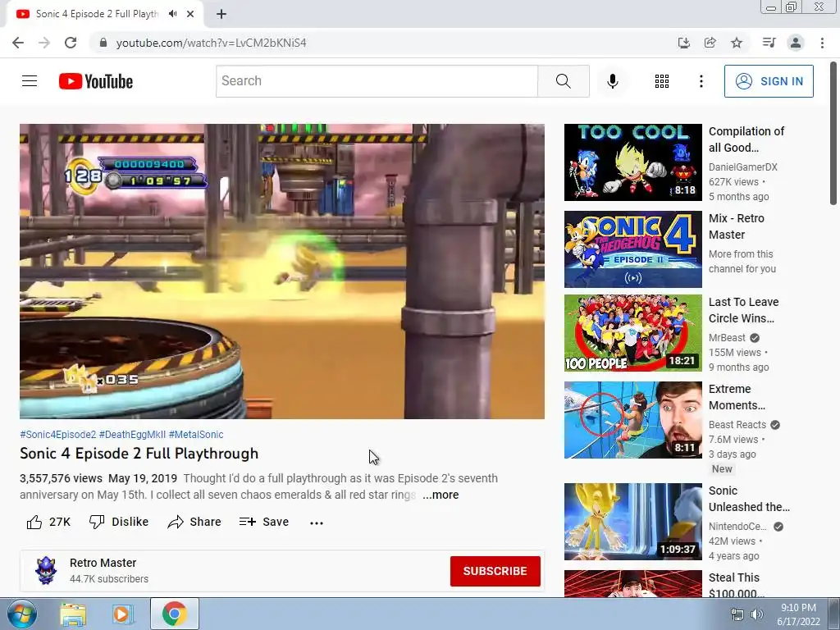Select the Sonic 4 Episode 2 tab
The image size is (840, 630).
point(97,14)
